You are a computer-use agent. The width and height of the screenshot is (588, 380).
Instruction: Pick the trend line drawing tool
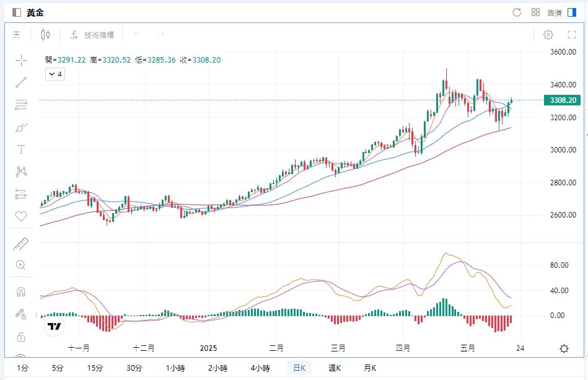pos(21,82)
